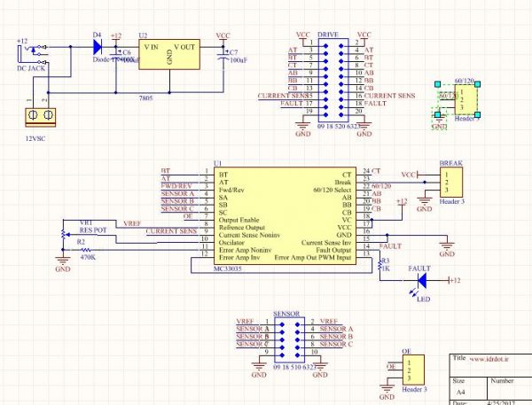Image resolution: width=532 pixels, height=405 pixels.
Task: Select the OE Header 3 component
Action: tap(413, 370)
